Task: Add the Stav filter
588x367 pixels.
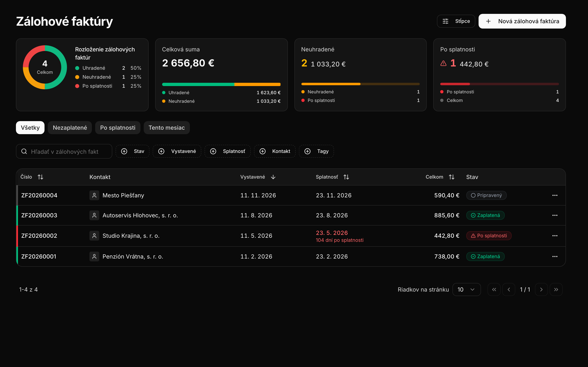Action: click(x=133, y=151)
